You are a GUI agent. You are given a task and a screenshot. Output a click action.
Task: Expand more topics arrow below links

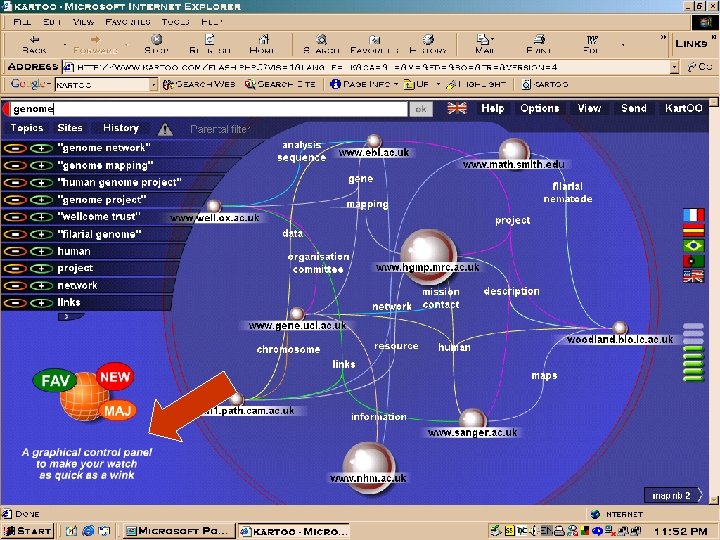pos(69,316)
